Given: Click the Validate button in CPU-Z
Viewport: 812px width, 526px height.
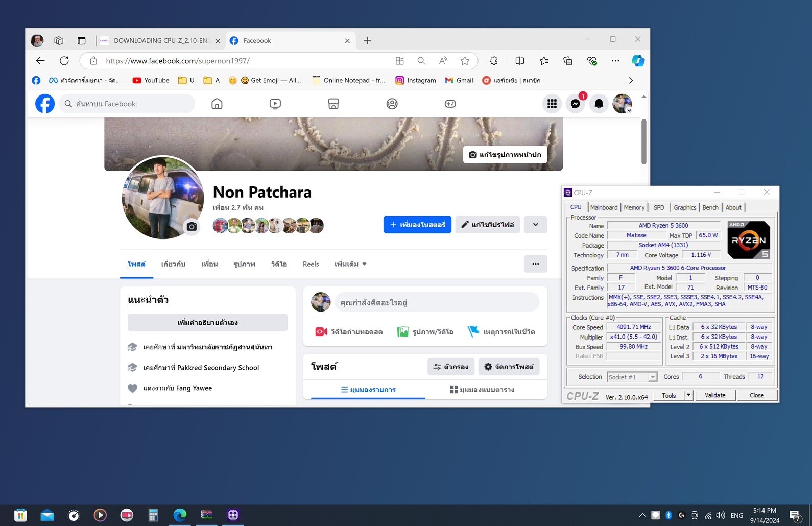Looking at the screenshot, I should pyautogui.click(x=714, y=395).
